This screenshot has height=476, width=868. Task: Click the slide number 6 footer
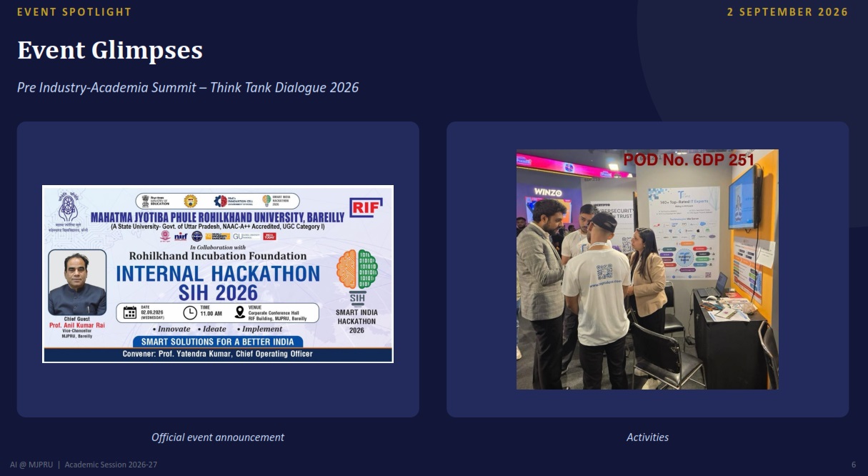point(854,465)
